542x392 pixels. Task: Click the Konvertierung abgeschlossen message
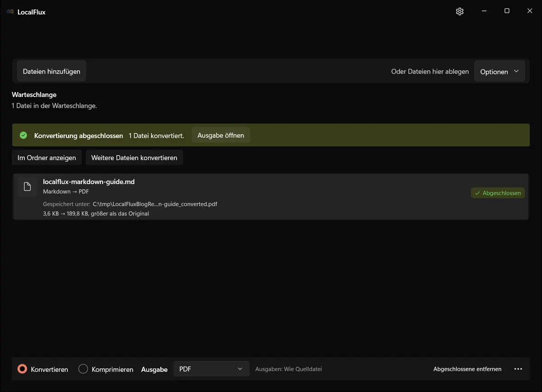coord(79,136)
